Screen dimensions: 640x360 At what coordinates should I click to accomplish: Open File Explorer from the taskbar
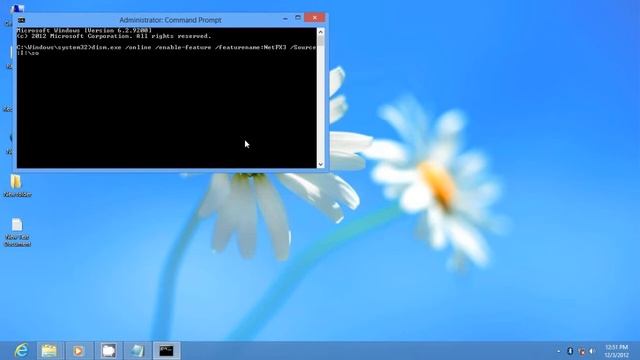point(49,351)
